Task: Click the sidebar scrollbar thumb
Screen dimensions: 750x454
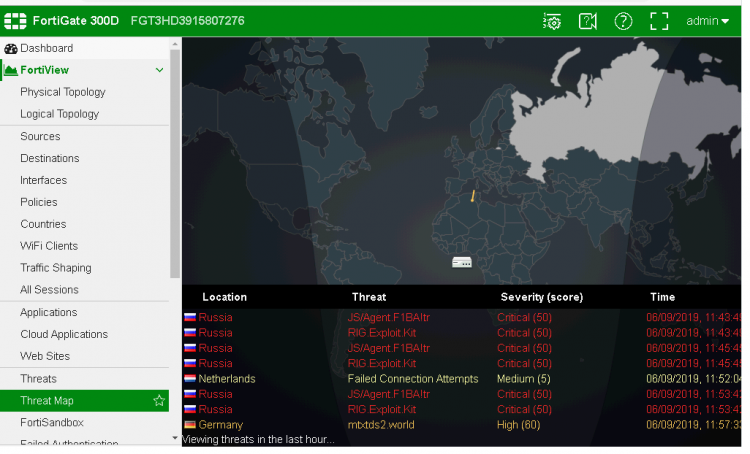Action: click(175, 163)
